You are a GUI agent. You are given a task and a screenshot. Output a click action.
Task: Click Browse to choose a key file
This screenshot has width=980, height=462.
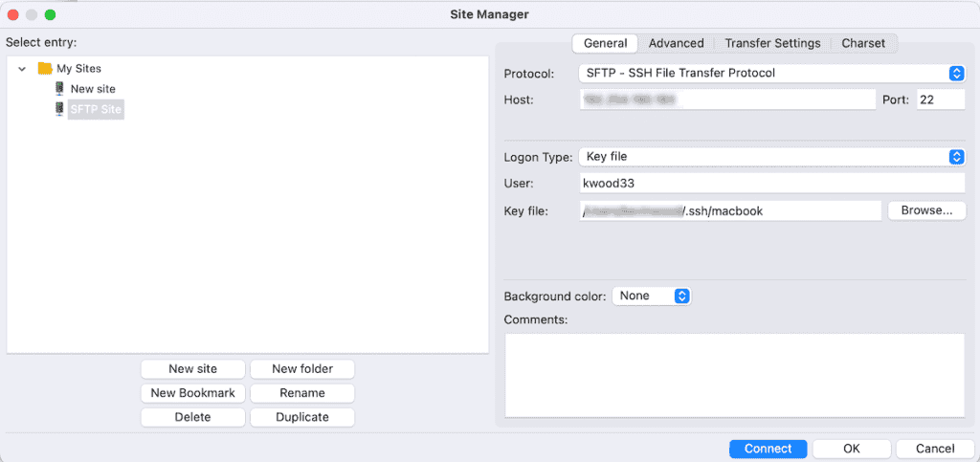click(926, 210)
